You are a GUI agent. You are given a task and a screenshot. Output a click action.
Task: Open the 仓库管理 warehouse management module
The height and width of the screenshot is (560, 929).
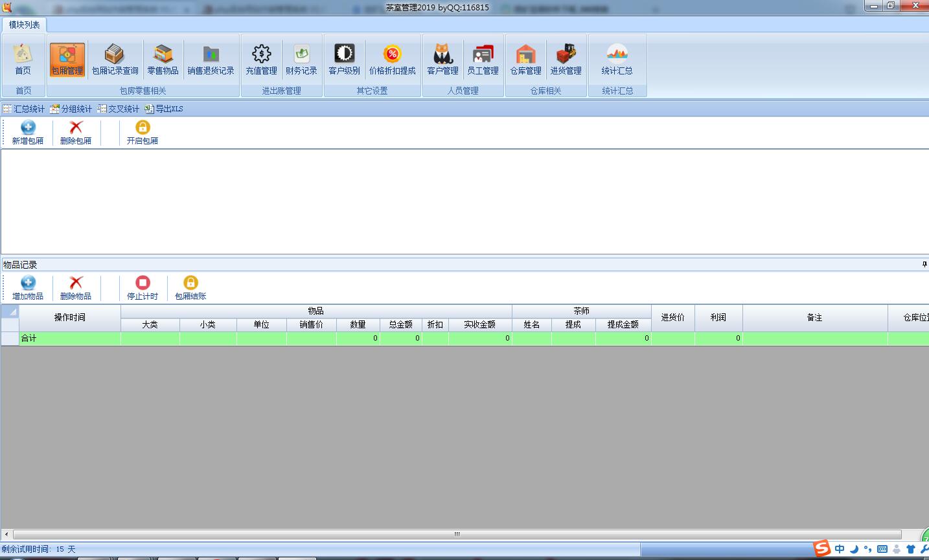tap(525, 60)
